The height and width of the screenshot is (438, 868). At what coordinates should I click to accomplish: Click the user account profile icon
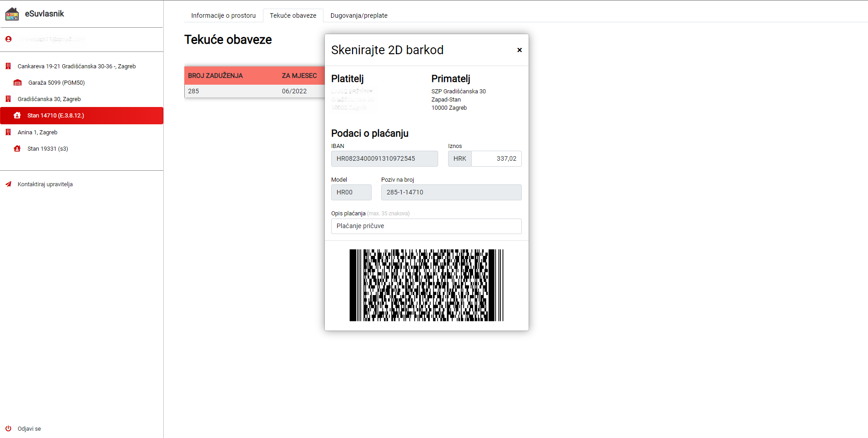pos(8,39)
